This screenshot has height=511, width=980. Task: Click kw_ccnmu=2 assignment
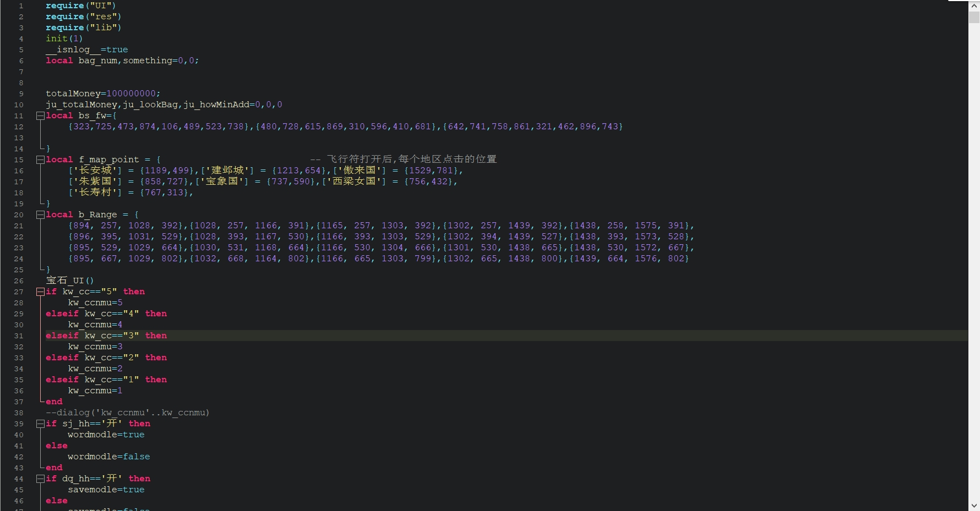[x=95, y=369]
